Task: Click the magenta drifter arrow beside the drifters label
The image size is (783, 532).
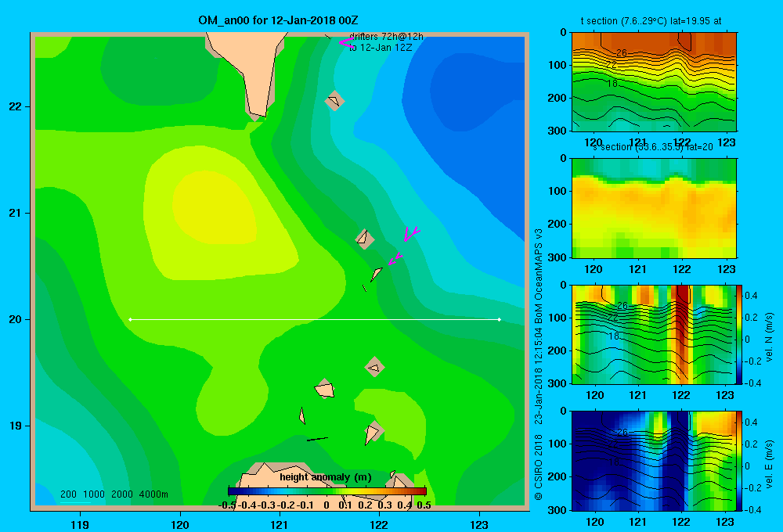Action: (x=345, y=42)
